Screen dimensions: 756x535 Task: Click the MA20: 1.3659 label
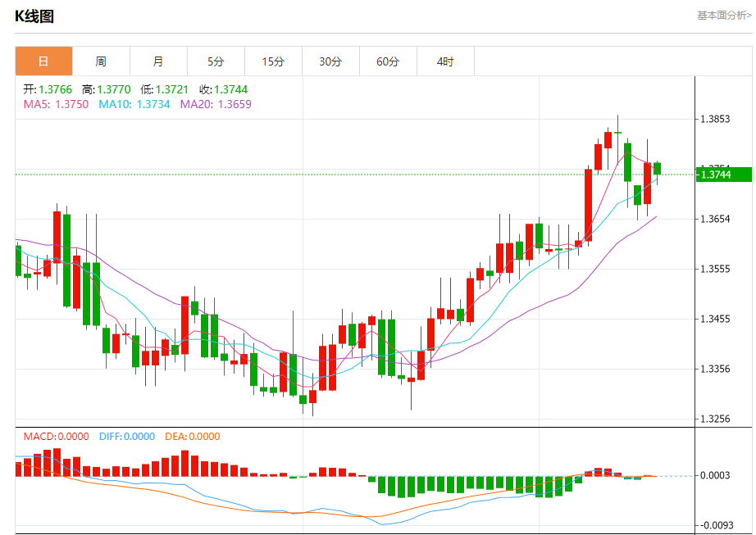[x=216, y=104]
